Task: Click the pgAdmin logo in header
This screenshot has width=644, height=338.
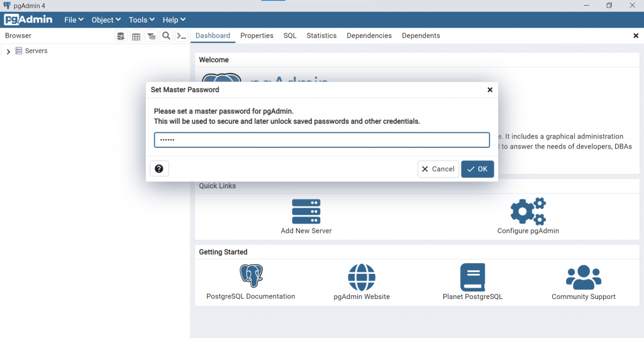Action: [28, 20]
